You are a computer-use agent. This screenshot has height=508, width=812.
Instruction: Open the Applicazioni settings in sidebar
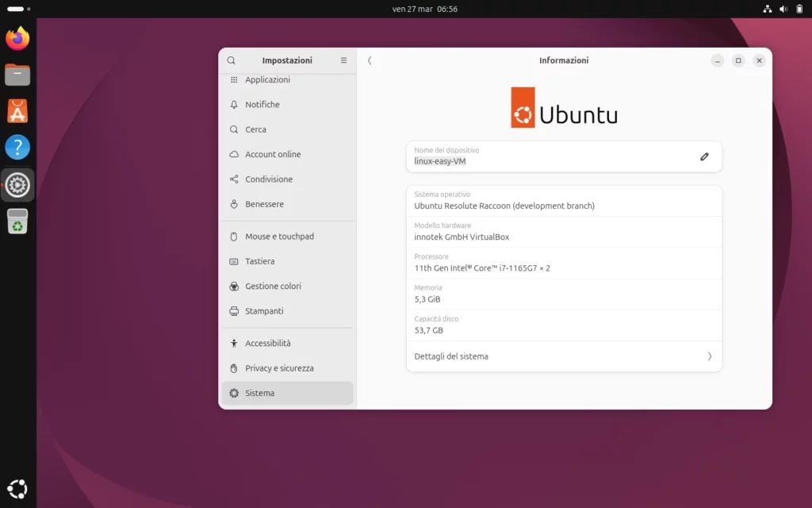pos(266,79)
